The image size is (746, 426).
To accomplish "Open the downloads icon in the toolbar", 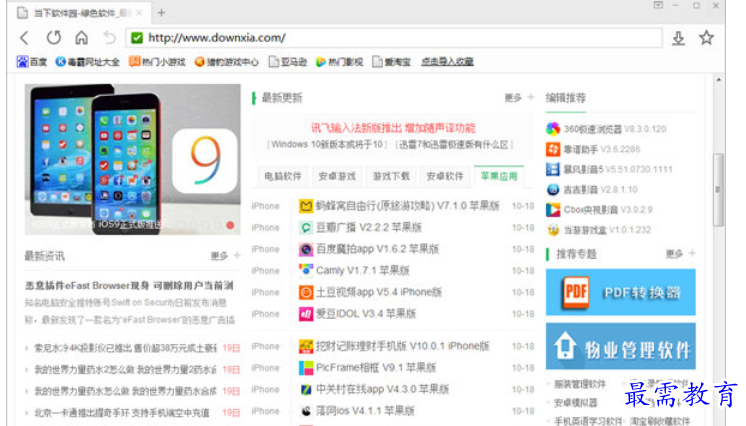I will click(678, 38).
